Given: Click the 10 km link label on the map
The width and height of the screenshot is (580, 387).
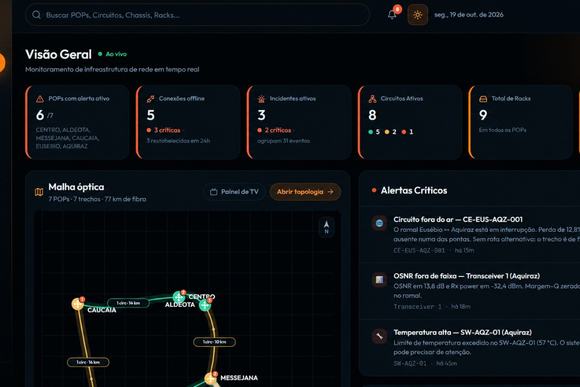Looking at the screenshot, I should [215, 342].
